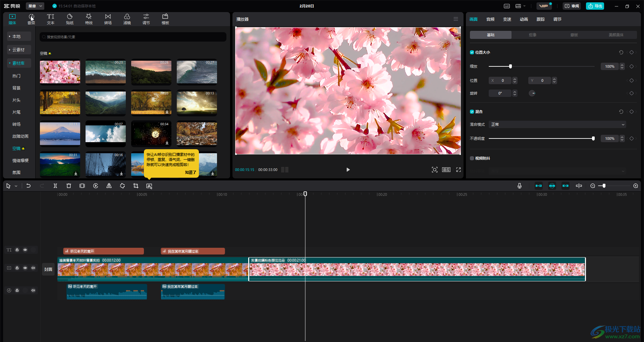
Task: Open the player hamburger menu
Action: [456, 19]
